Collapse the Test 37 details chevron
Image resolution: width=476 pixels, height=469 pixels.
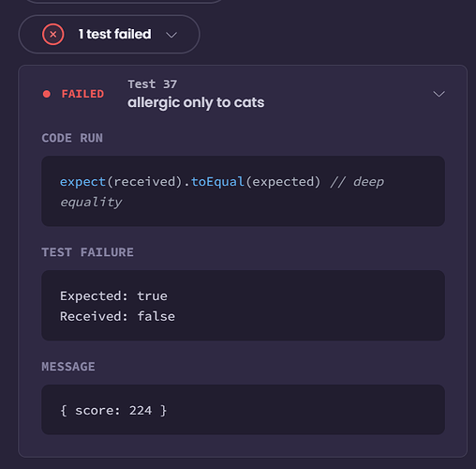(x=439, y=94)
